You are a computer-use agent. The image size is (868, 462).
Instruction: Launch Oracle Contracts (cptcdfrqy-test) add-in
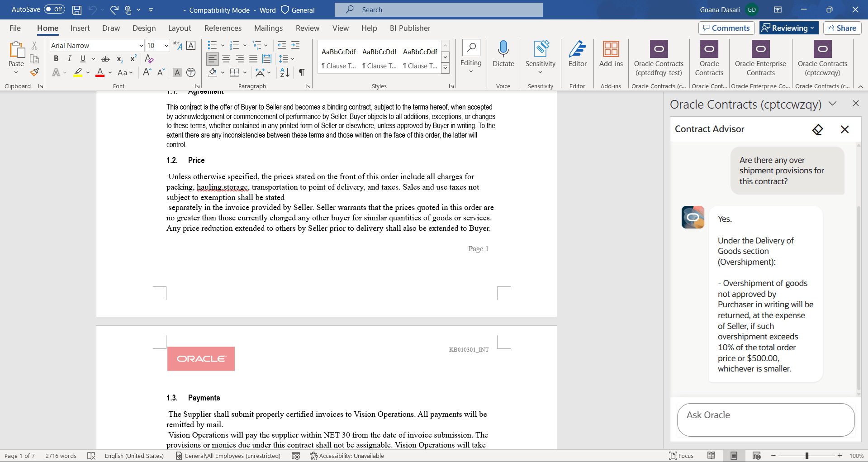tap(659, 58)
